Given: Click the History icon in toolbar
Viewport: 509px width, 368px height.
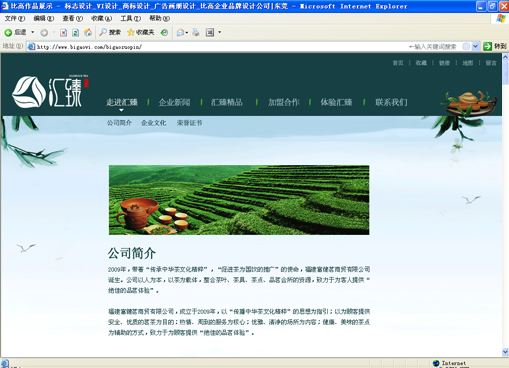Looking at the screenshot, I should (164, 32).
